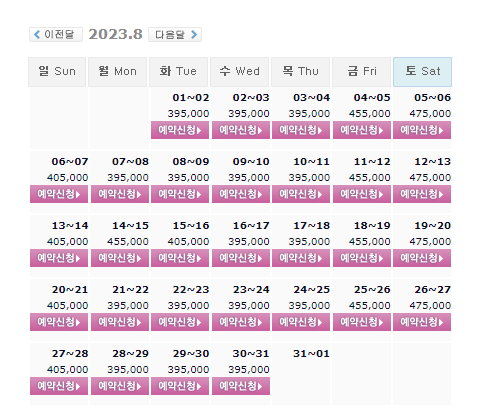
Task: Click 예약신청 for the 15~16 slot
Action: click(180, 258)
